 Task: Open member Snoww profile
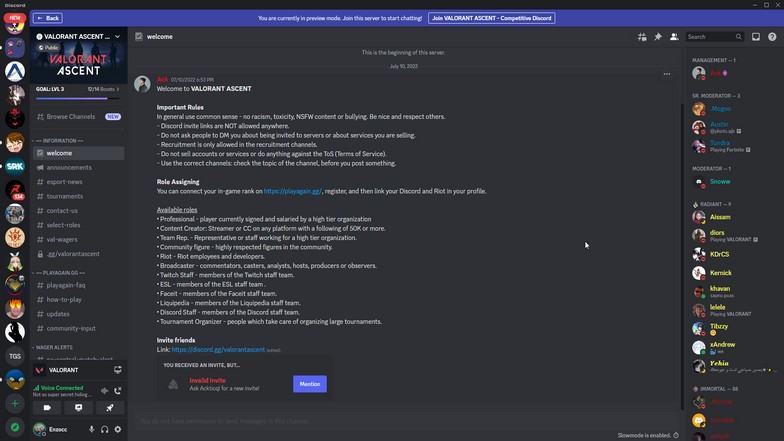[x=731, y=182]
